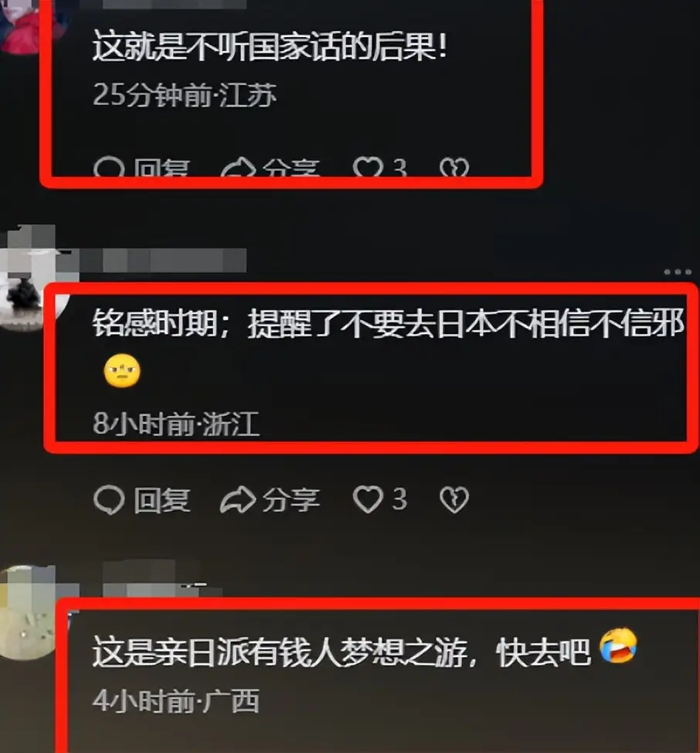Open three-dot menu beside Zhejiang comment
This screenshot has height=753, width=700.
click(x=678, y=272)
